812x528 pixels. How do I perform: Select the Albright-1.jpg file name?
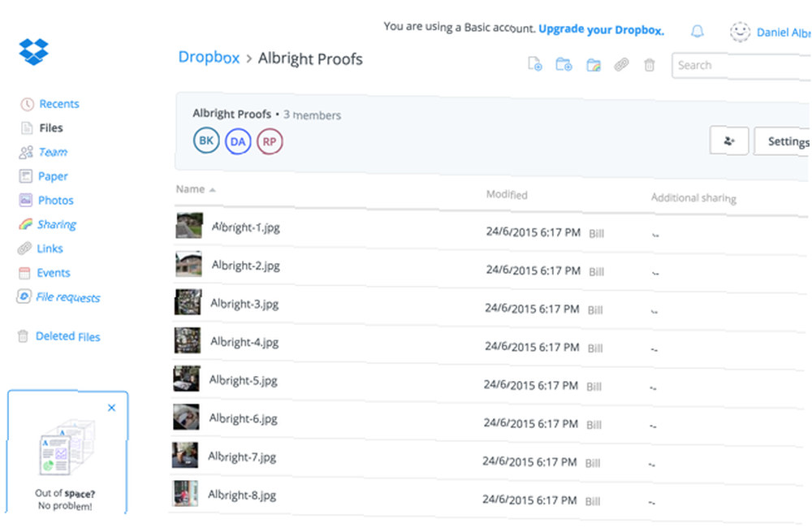click(245, 227)
